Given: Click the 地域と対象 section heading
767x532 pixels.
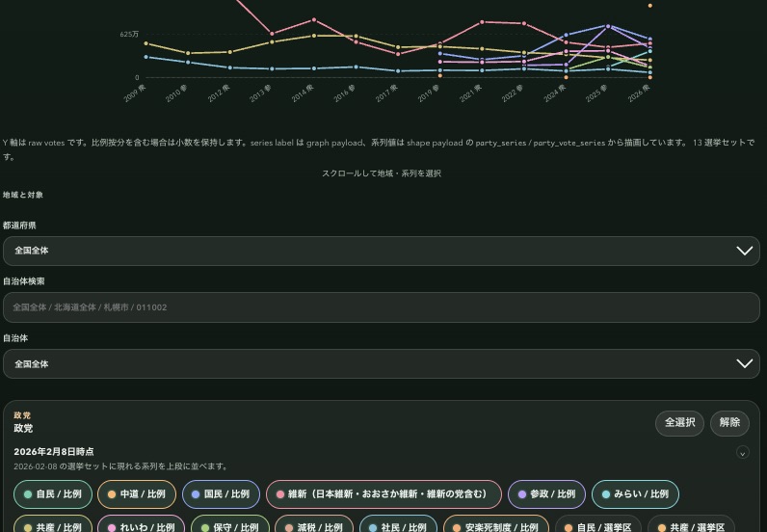Looking at the screenshot, I should click(x=23, y=195).
